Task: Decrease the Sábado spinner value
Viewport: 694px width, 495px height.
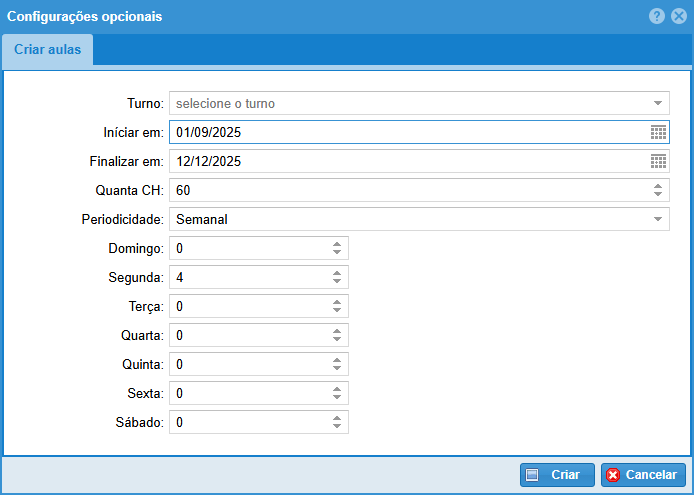Action: pyautogui.click(x=337, y=426)
